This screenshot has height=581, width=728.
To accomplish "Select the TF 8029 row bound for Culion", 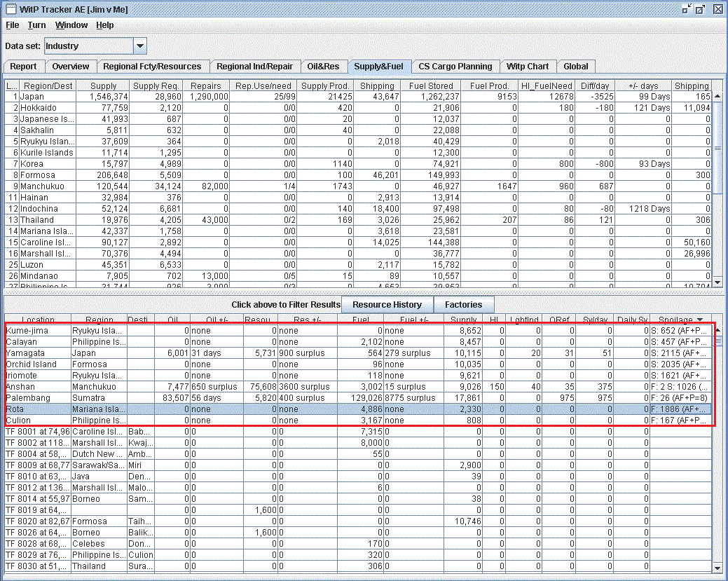I will (358, 555).
